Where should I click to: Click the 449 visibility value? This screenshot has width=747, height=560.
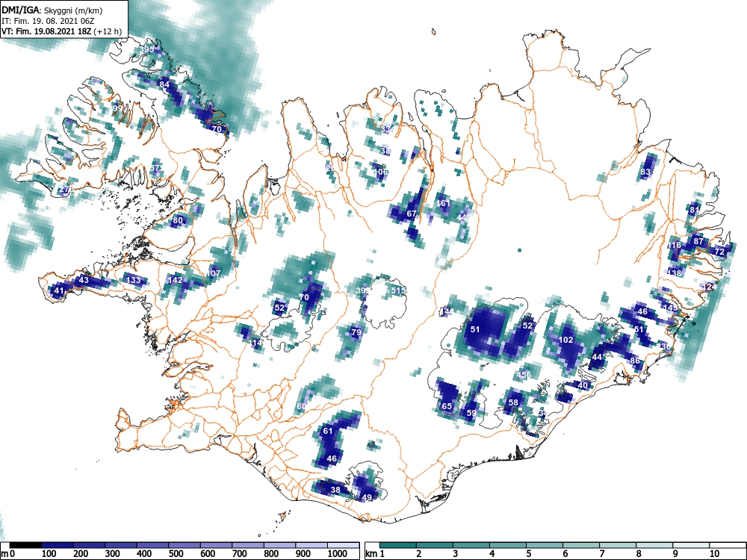pos(464,217)
